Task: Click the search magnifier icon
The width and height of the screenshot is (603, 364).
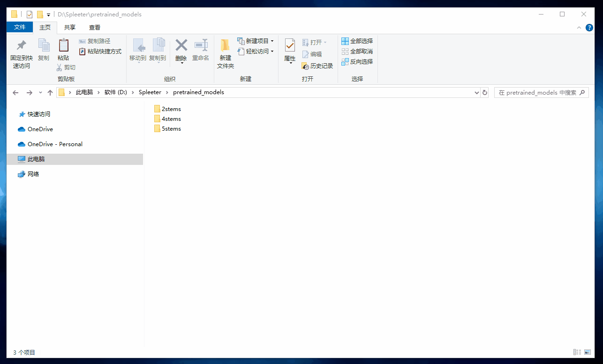Action: click(x=583, y=93)
